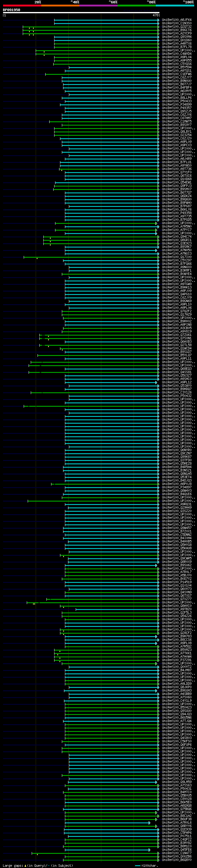Select hit label UniRef100_A9P855
The height and width of the screenshot is (868, 197).
tap(177, 60)
